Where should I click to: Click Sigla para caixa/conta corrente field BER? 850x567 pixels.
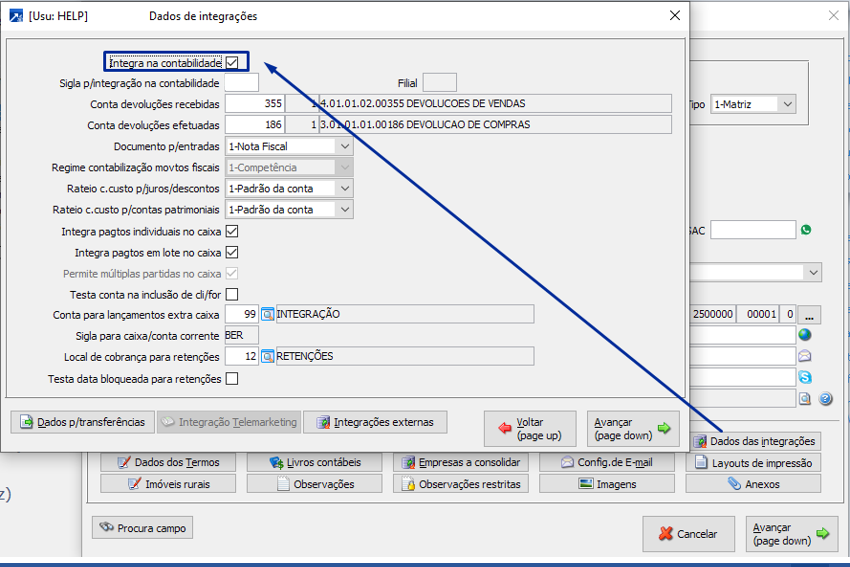point(242,336)
